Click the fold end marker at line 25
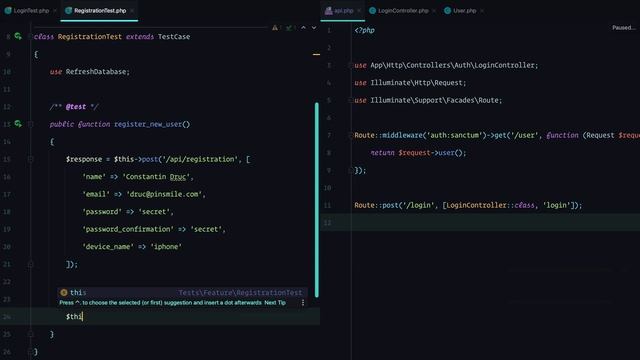The width and height of the screenshot is (640, 360). [x=31, y=334]
